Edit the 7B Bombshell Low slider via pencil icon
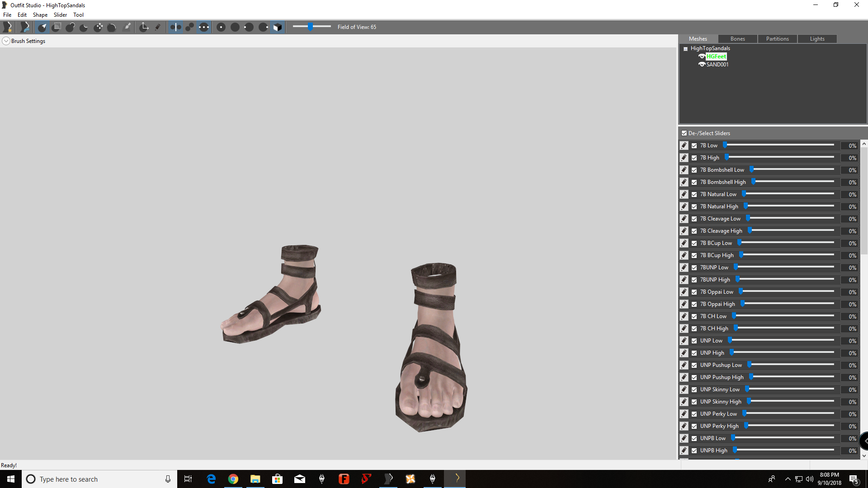868x488 pixels. click(x=684, y=170)
